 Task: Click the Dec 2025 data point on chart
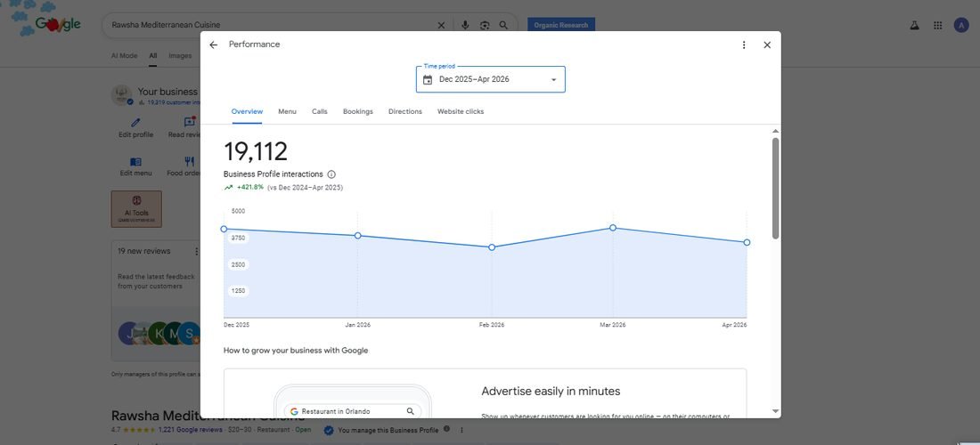(x=224, y=229)
